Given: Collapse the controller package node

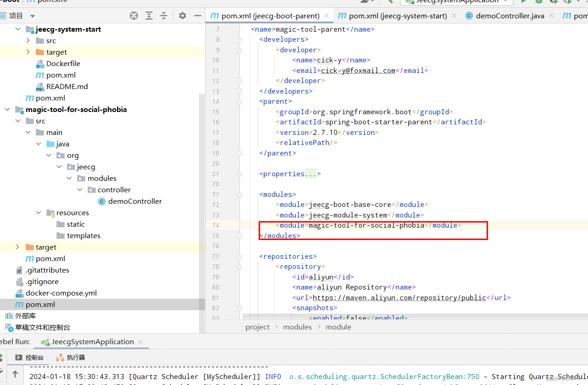Looking at the screenshot, I should 80,190.
